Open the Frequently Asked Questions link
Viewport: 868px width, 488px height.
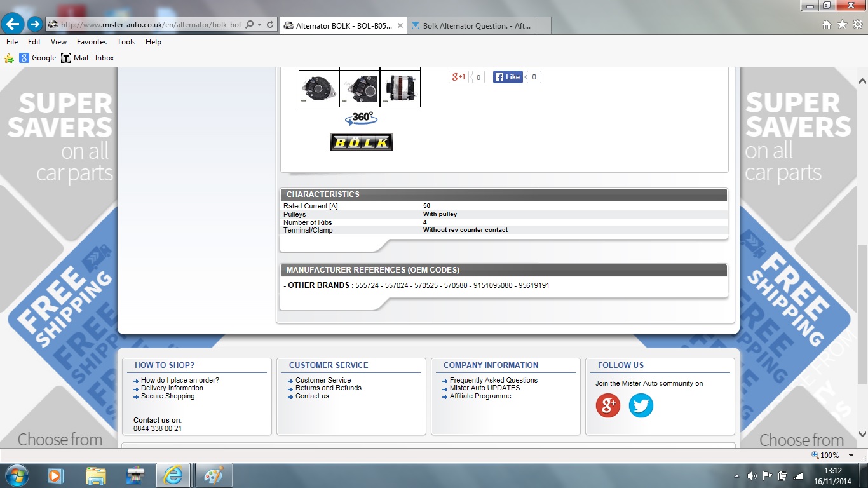[x=494, y=380]
